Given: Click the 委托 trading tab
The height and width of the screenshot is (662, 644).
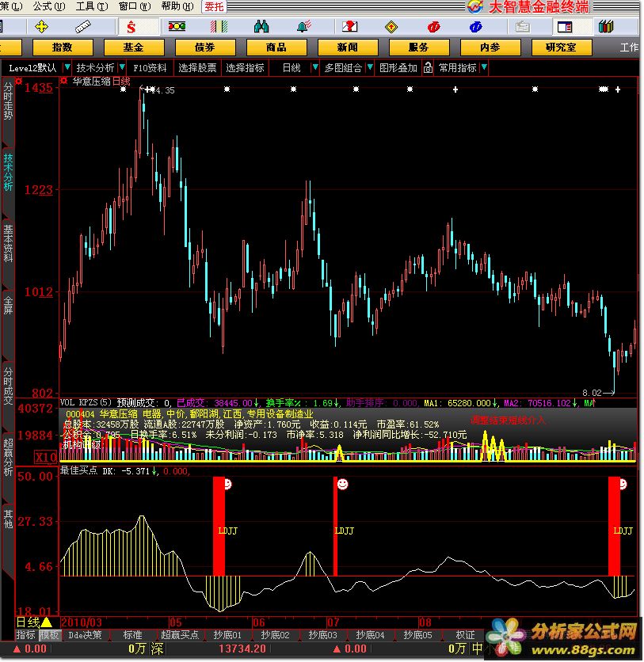Looking at the screenshot, I should (x=214, y=7).
